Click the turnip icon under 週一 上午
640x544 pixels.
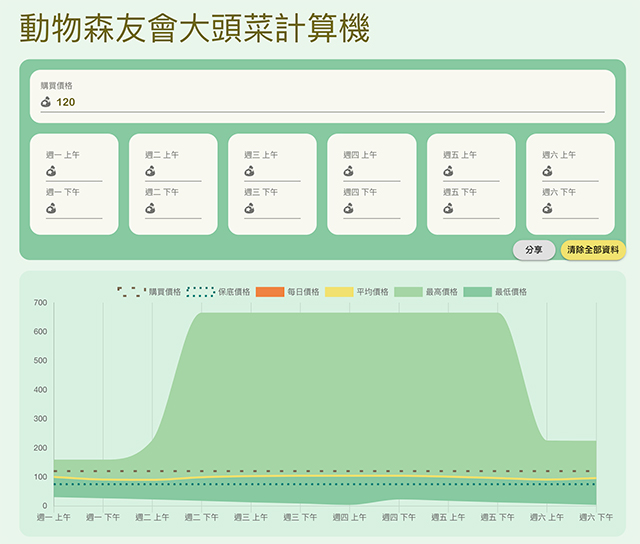[51, 171]
